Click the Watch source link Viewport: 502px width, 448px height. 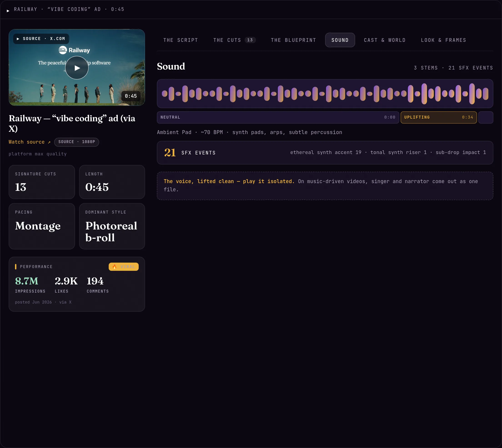click(30, 142)
